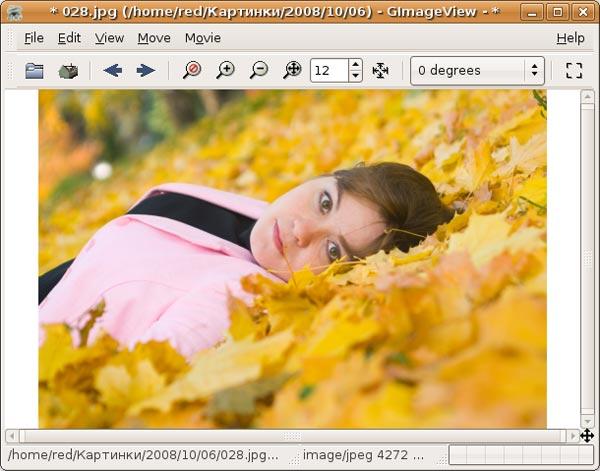The image size is (600, 471).
Task: Click the file path in the status bar
Action: point(143,455)
